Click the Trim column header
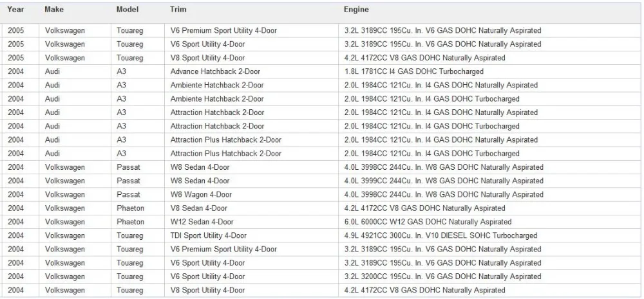Image resolution: width=644 pixels, height=299 pixels. pyautogui.click(x=178, y=10)
